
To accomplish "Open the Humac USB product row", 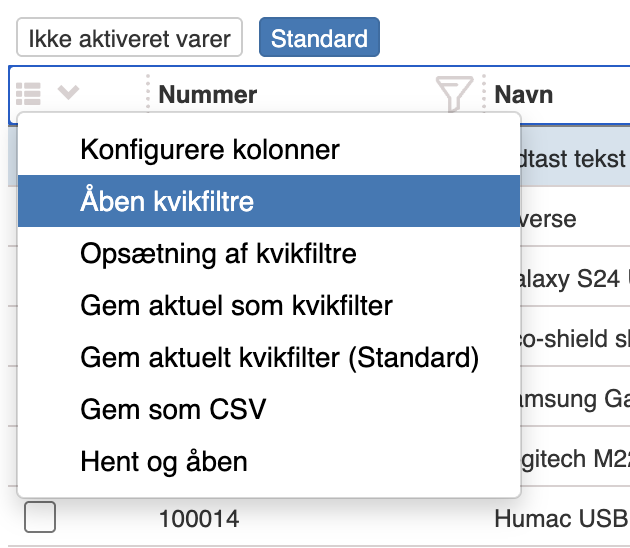I will pyautogui.click(x=561, y=519).
